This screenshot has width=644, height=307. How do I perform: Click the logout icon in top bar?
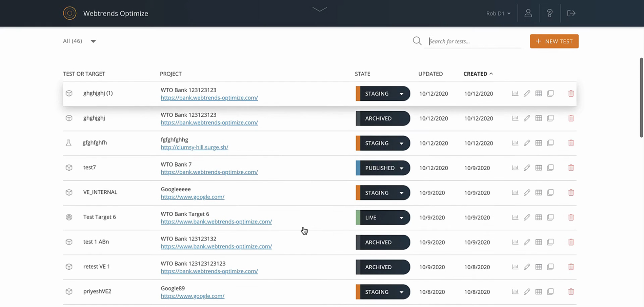[x=571, y=13]
